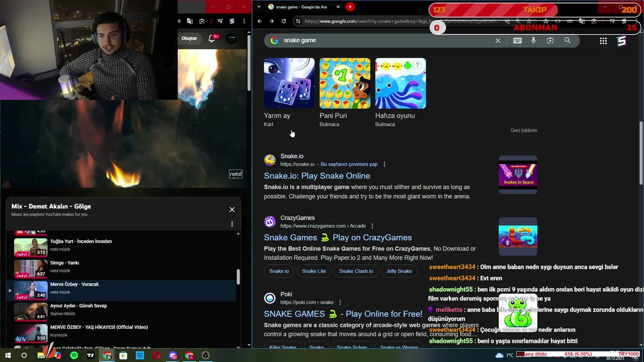Open more options for the CrazyGames result
644x362 pixels.
tap(372, 226)
